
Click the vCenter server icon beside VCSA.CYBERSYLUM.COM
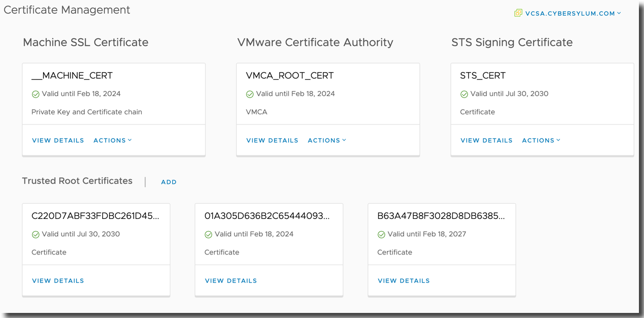pos(518,13)
